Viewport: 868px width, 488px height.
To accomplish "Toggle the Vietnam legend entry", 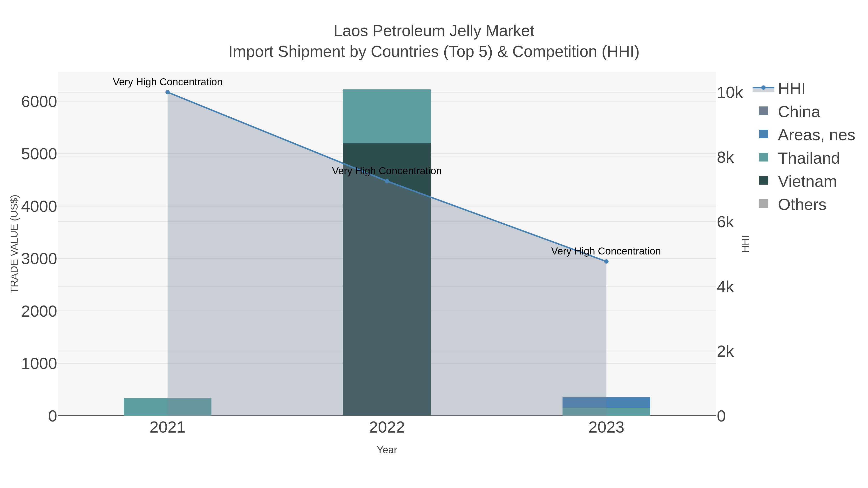I will tap(798, 181).
